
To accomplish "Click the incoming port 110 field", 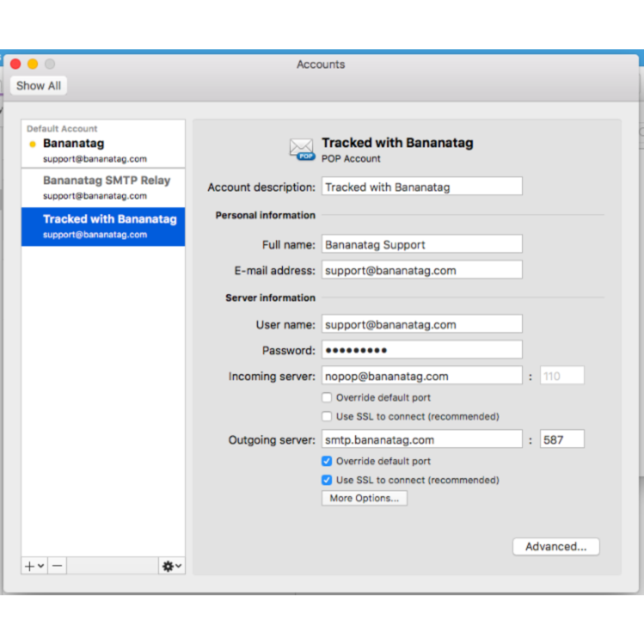I will pyautogui.click(x=562, y=375).
